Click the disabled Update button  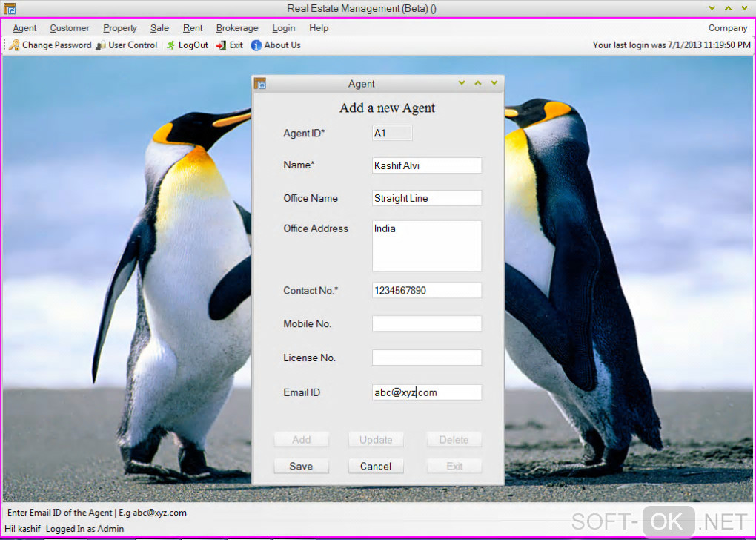coord(376,440)
